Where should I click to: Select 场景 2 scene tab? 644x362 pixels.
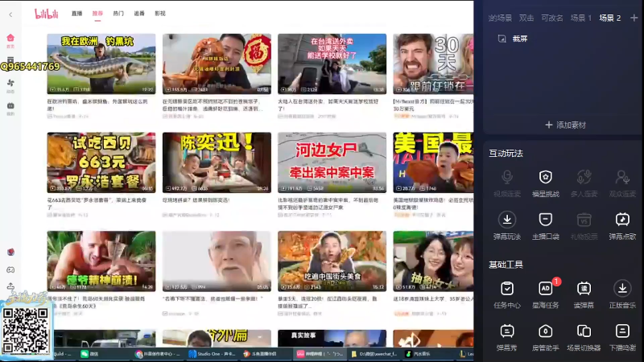(610, 18)
